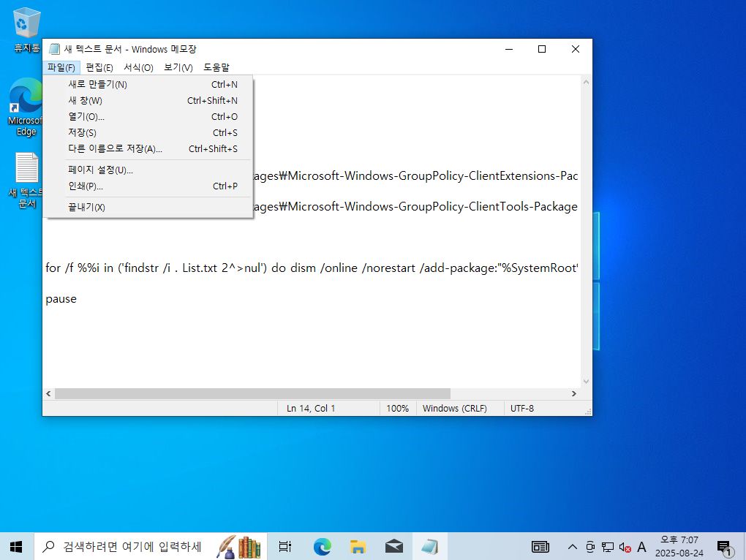Select the Microsoft Edge desktop shortcut
Image resolution: width=746 pixels, height=560 pixels.
click(26, 107)
